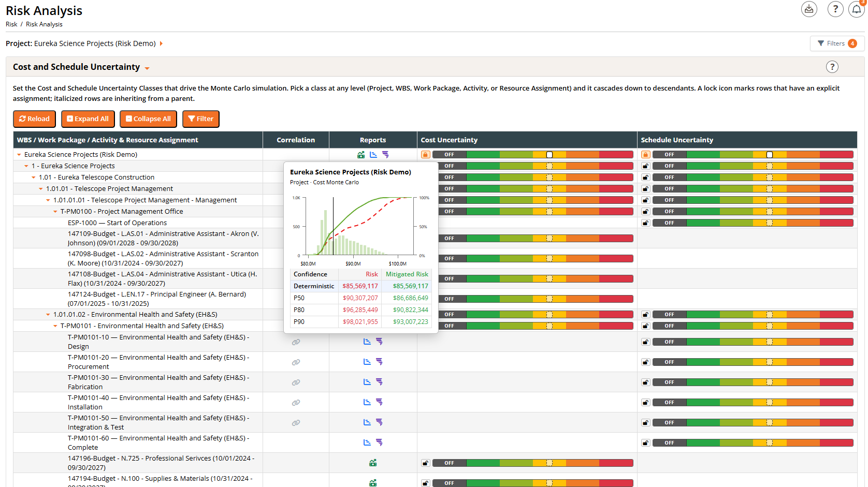Click the Reload button
Screen dimensions: 868x487
click(x=34, y=119)
